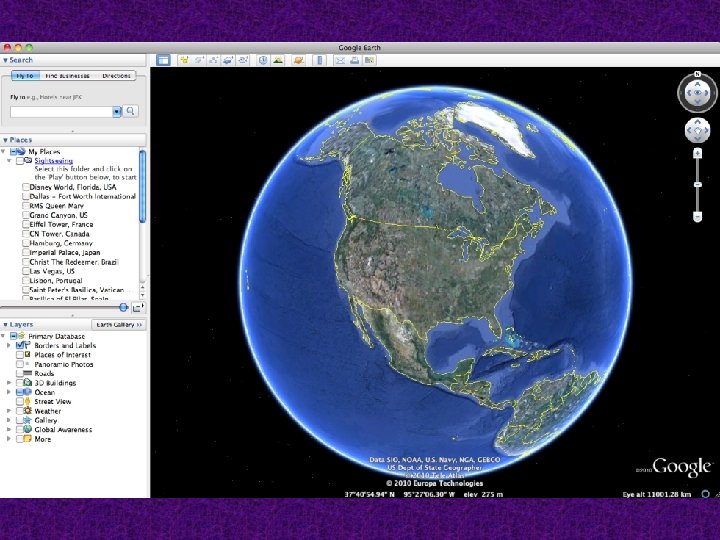Click the zoom out minus button
The width and height of the screenshot is (720, 540).
(698, 217)
